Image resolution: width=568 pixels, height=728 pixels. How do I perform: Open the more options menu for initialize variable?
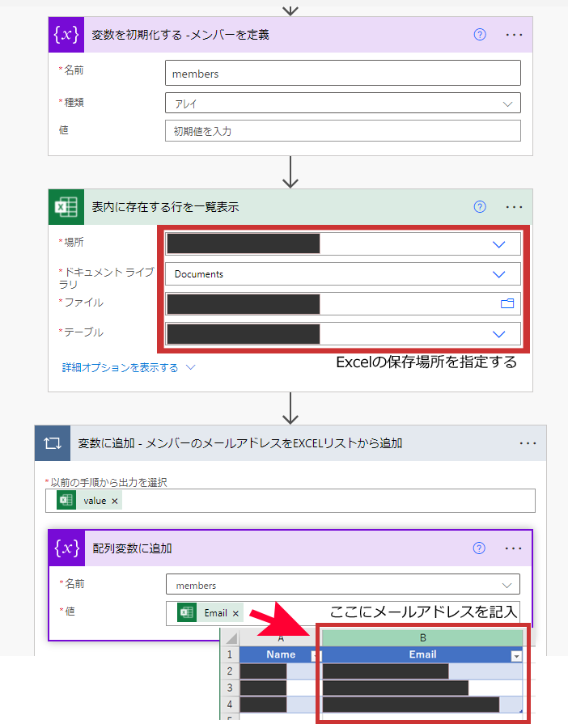tap(514, 35)
